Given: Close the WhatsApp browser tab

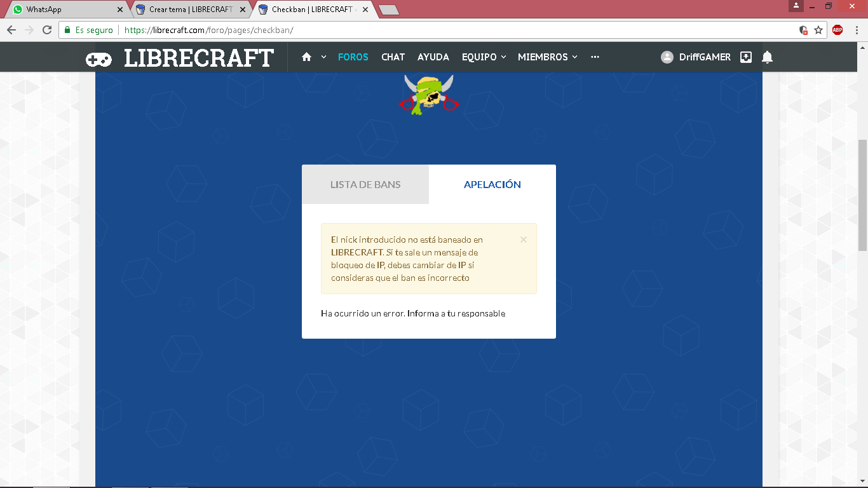Looking at the screenshot, I should point(120,10).
